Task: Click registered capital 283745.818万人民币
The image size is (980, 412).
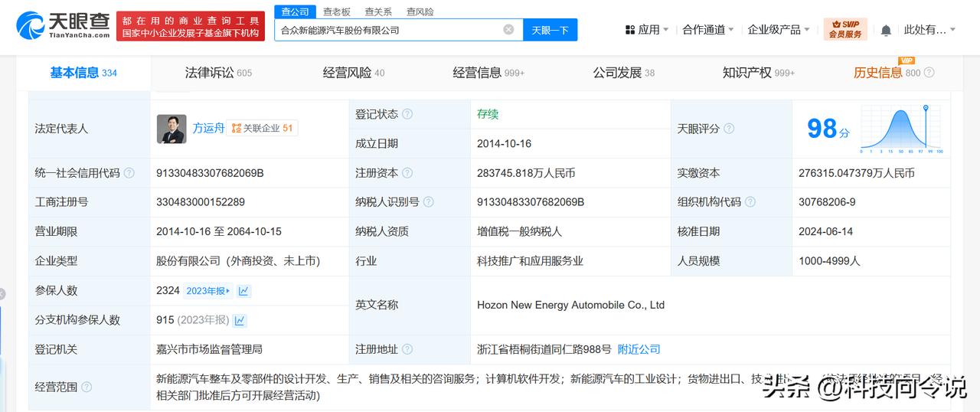Action: tap(526, 173)
